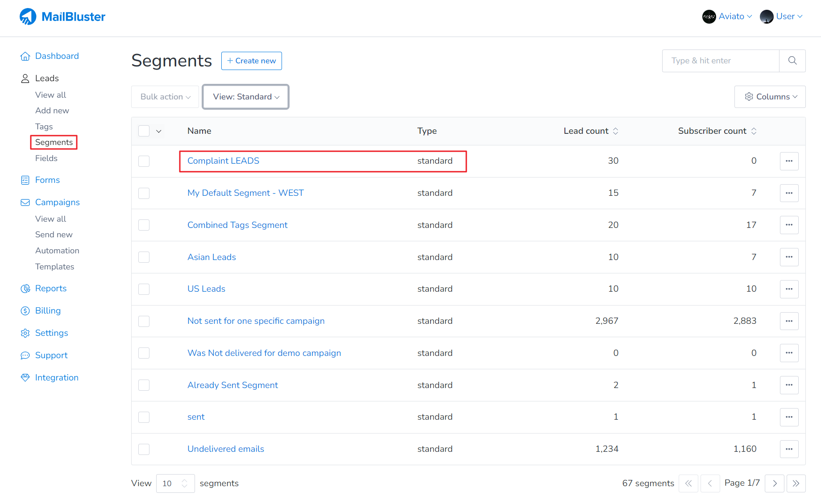Viewport: 821px width, 504px height.
Task: Open the Dashboard from the sidebar icon
Action: point(25,56)
